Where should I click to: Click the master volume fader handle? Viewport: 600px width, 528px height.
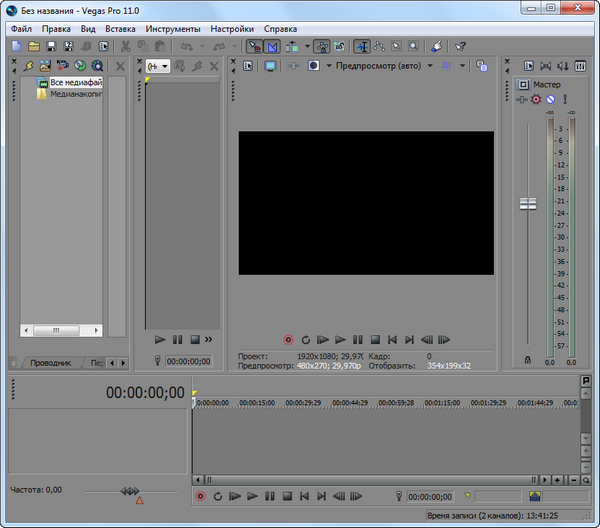pos(527,203)
